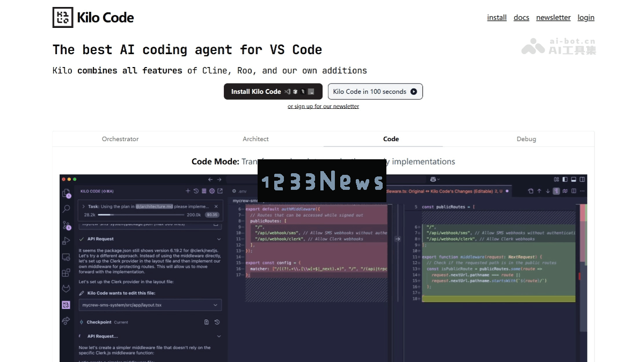Click the book icon in diff toolbar
644x362 pixels.
click(x=565, y=191)
